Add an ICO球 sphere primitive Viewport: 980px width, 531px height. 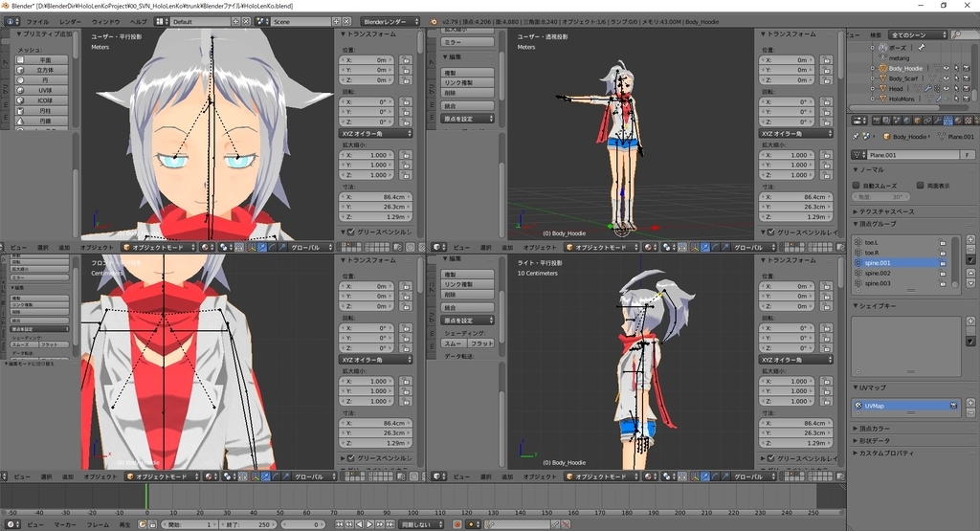pyautogui.click(x=42, y=100)
